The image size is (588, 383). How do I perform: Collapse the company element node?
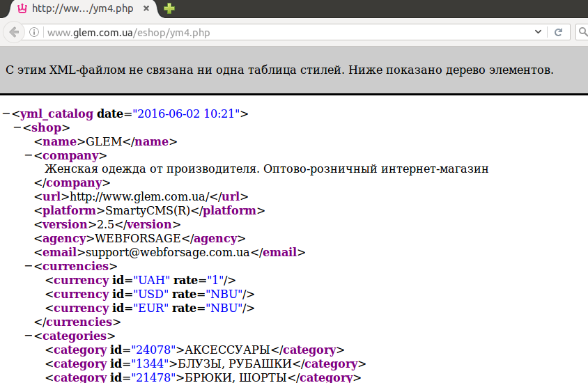coord(29,155)
